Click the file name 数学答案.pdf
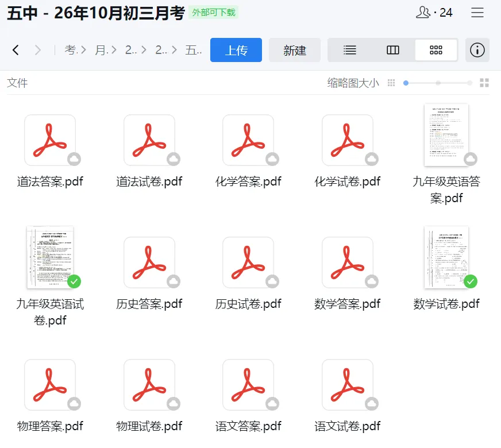This screenshot has width=501, height=448. point(348,304)
